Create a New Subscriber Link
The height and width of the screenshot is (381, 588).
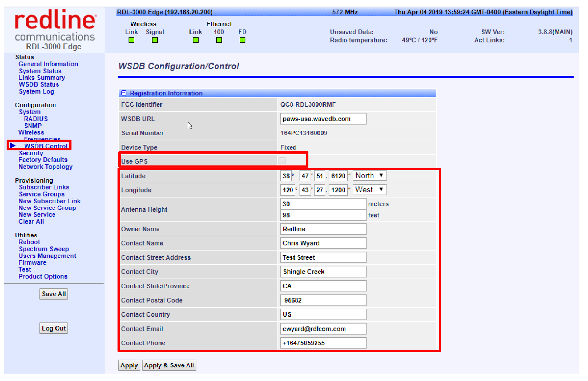tap(49, 201)
